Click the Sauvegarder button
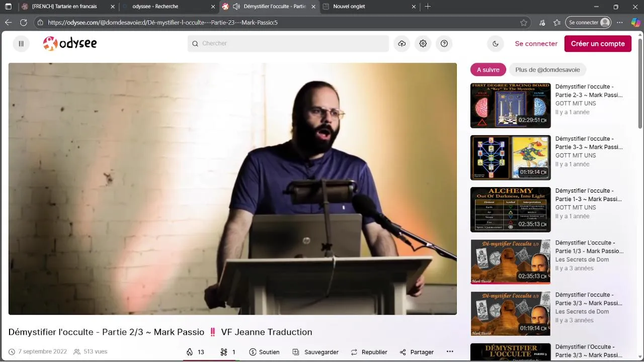 click(315, 352)
